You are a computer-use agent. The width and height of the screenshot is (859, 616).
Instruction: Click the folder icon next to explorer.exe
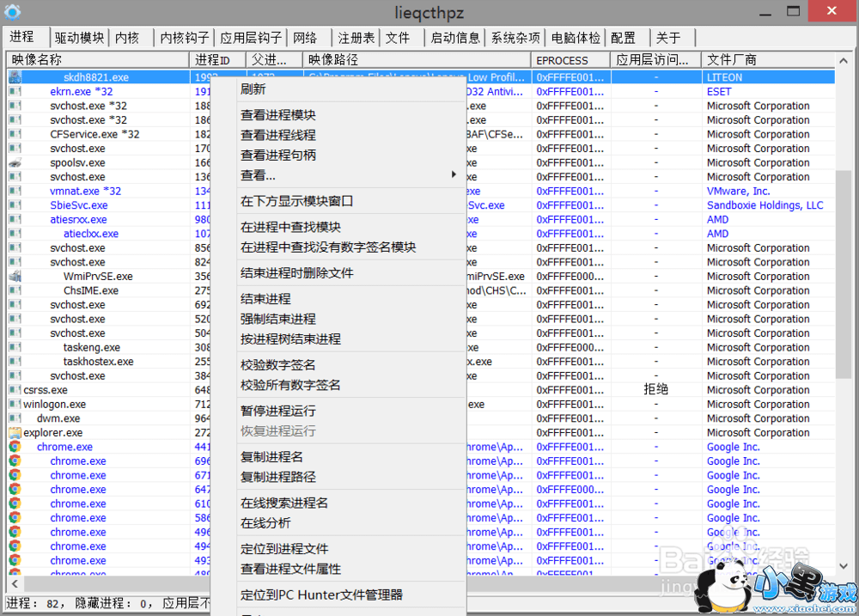[x=15, y=433]
